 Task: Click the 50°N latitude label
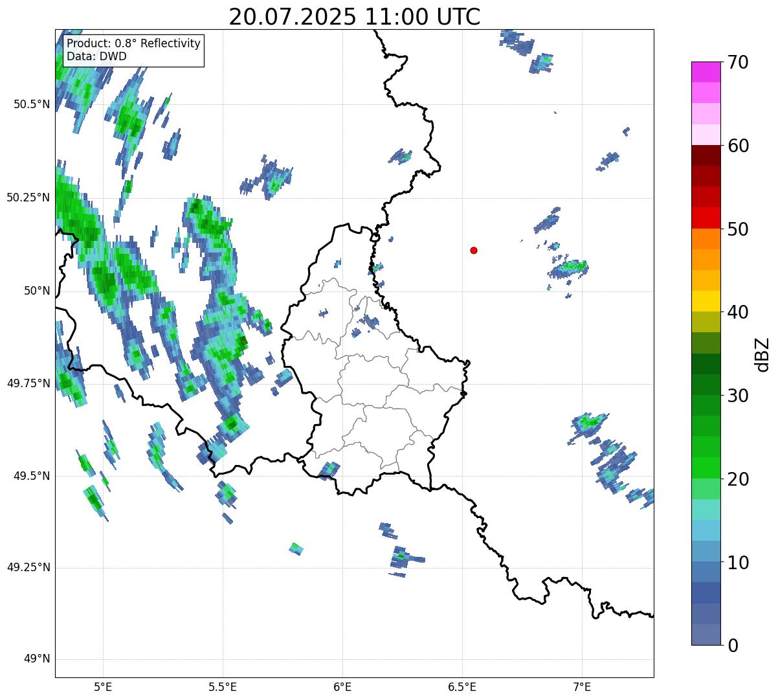pos(37,291)
